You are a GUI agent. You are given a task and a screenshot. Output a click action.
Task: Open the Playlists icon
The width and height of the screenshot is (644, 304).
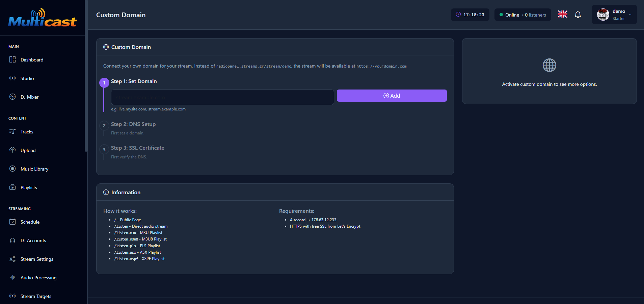click(x=12, y=187)
